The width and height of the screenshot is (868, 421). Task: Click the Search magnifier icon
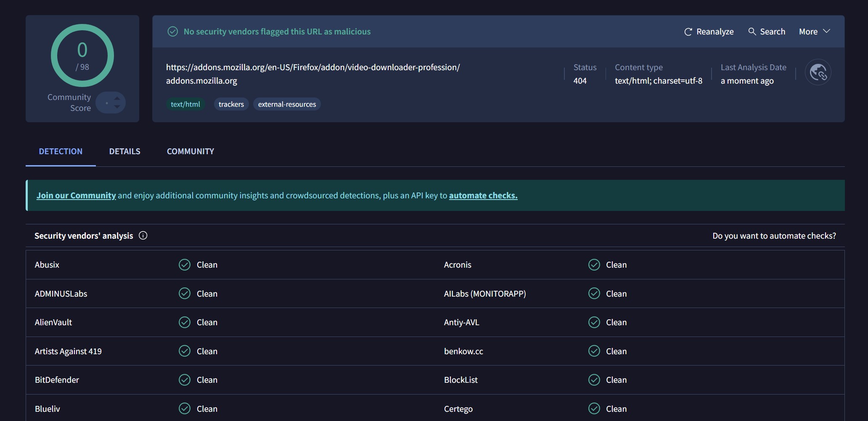point(752,32)
